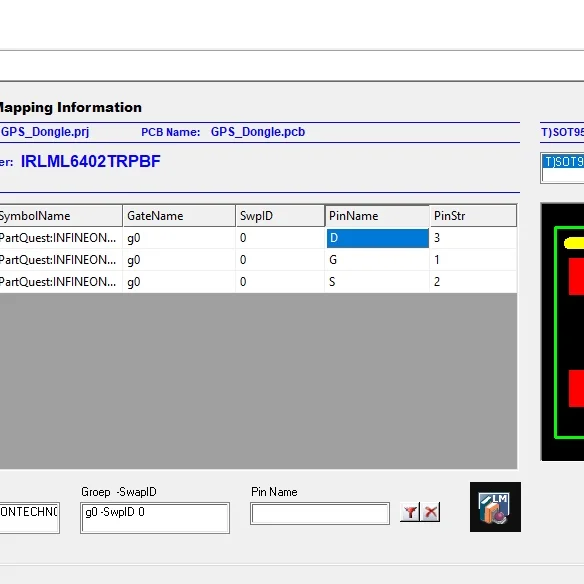Click the SwpID column header

(280, 216)
